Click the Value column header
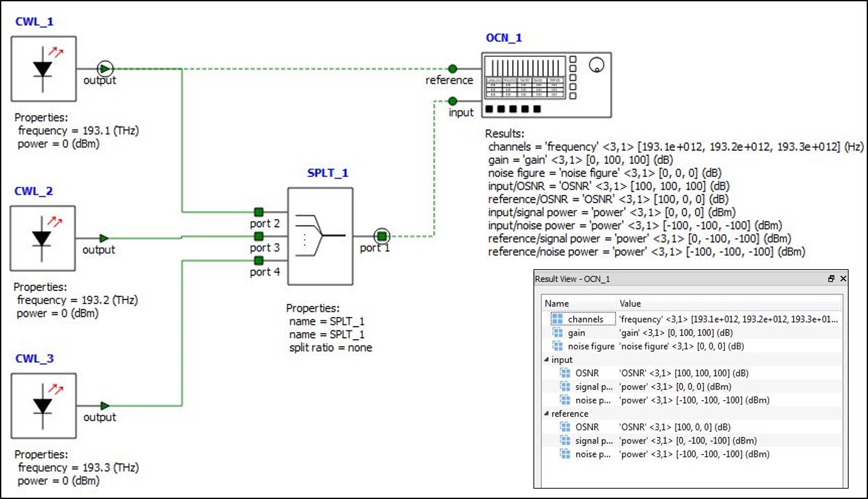The image size is (868, 499). coord(630,303)
